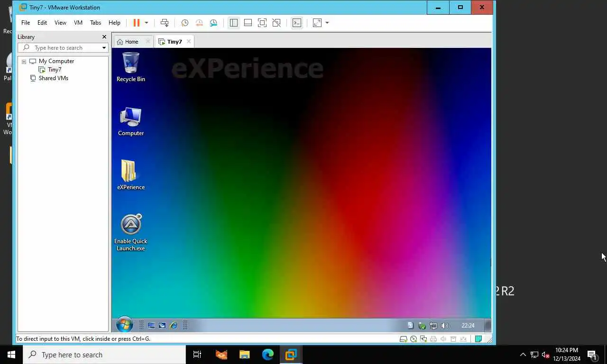Click the Switch Windows quick launch icon in guest
This screenshot has width=607, height=364.
point(162,326)
